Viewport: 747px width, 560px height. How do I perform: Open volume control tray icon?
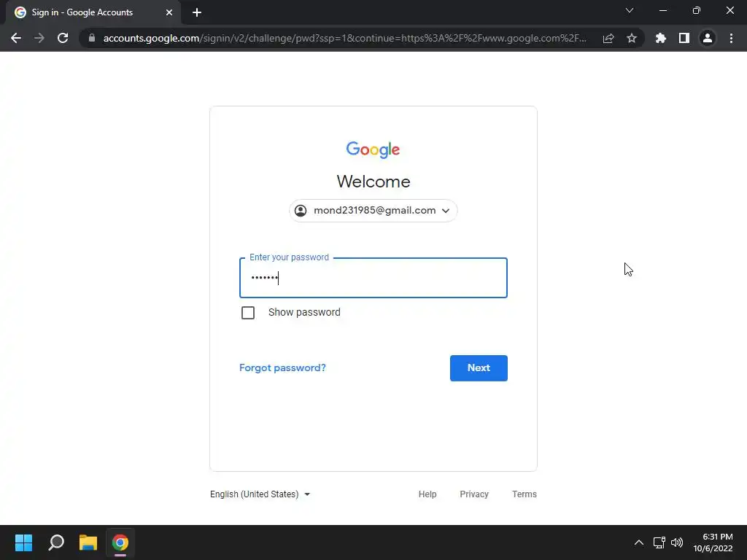tap(676, 542)
